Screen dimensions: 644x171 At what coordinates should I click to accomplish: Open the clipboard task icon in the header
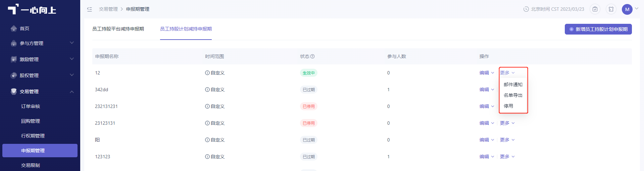pos(595,9)
